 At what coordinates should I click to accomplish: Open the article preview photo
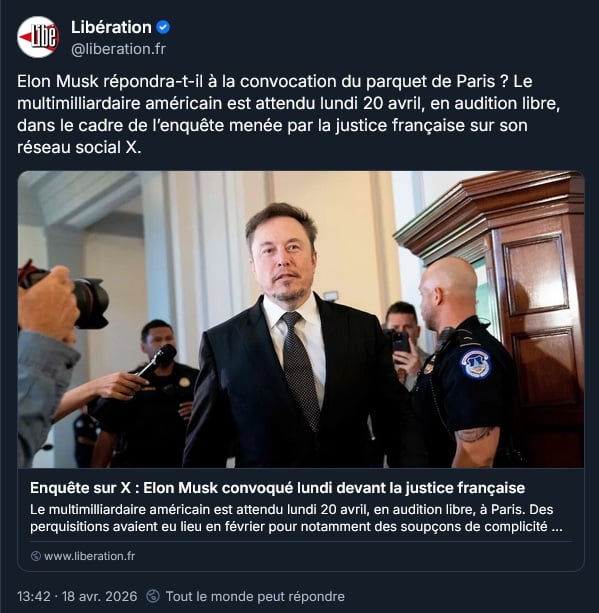(301, 319)
